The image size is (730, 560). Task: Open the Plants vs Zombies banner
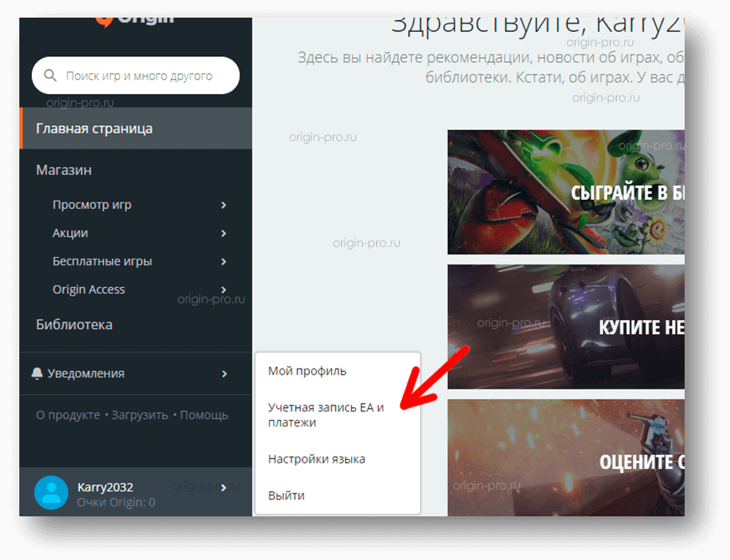[565, 192]
